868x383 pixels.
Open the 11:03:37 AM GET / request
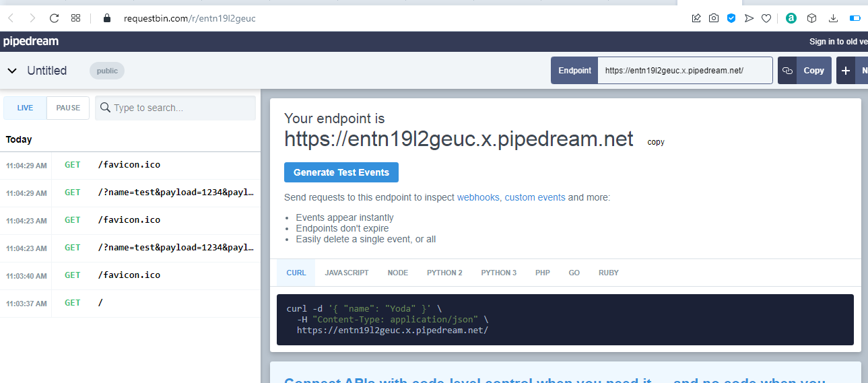(x=130, y=303)
